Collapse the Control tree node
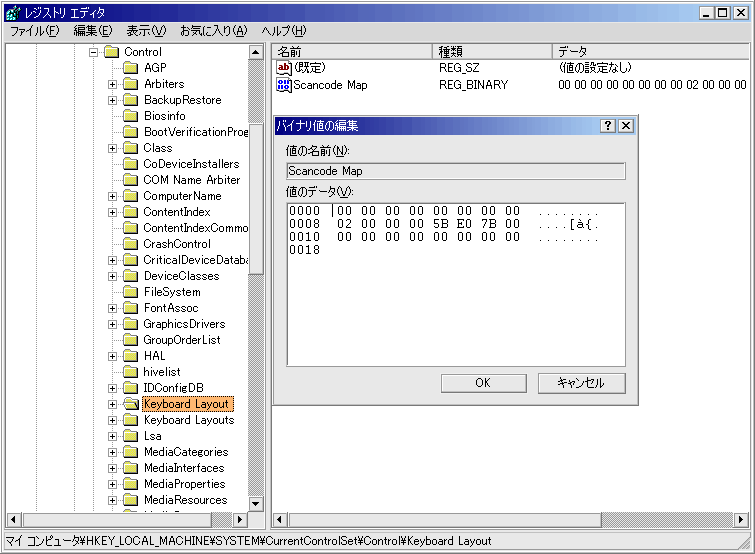755x554 pixels. click(93, 52)
